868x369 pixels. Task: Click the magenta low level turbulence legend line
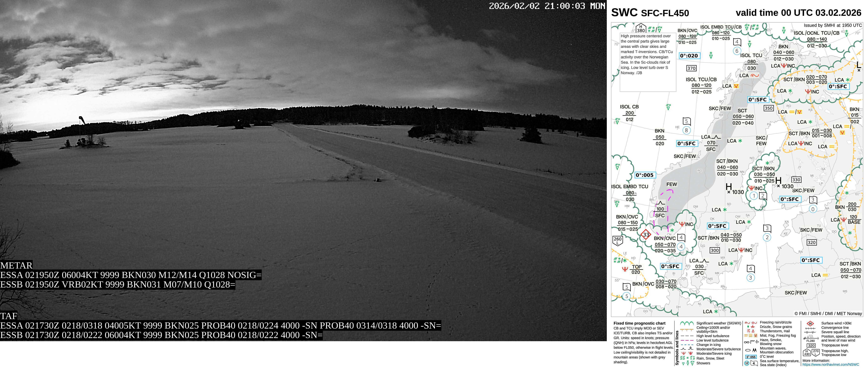click(687, 340)
